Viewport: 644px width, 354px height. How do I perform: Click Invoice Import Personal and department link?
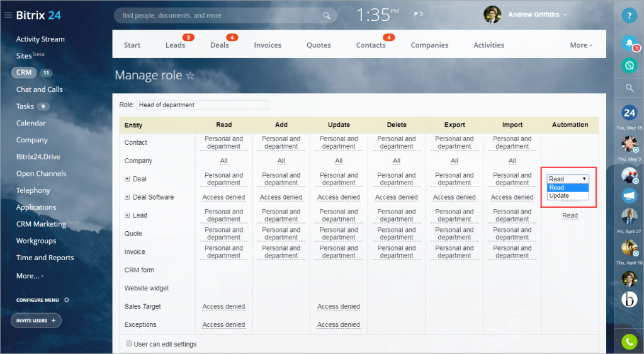pos(512,252)
